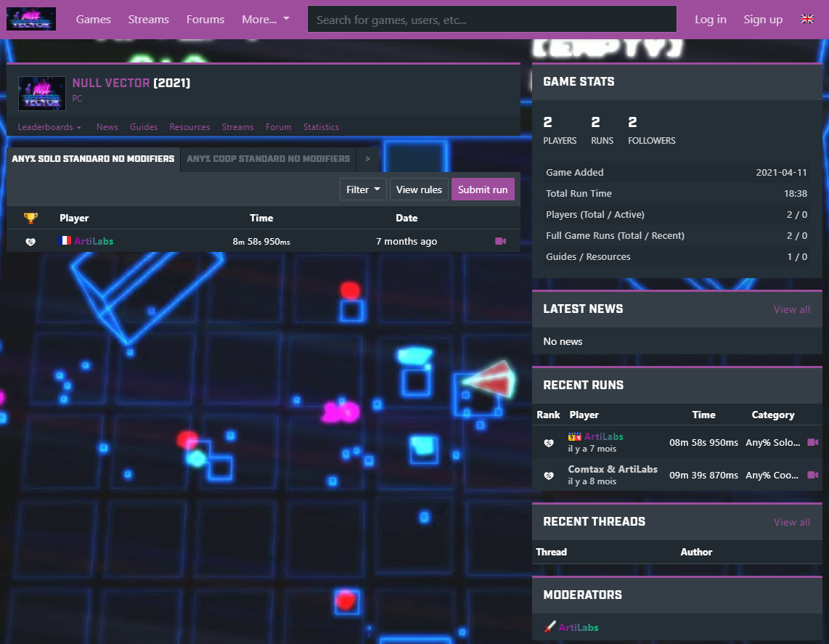Switch language via UK flag icon
The width and height of the screenshot is (829, 644).
point(806,19)
